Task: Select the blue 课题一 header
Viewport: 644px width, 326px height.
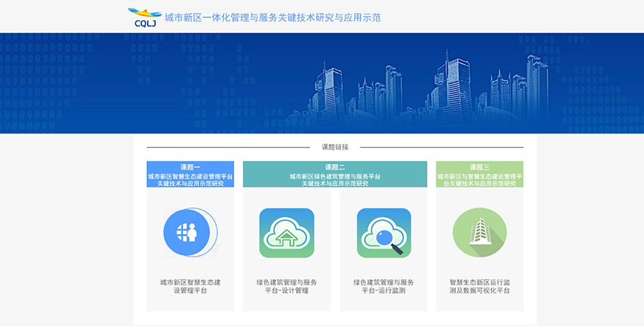Action: click(x=190, y=167)
